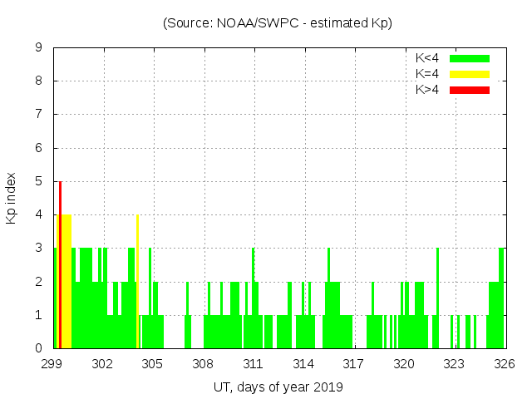This screenshot has height=399, width=532.
Task: Select the K=4 legend label text
Action: tap(427, 74)
